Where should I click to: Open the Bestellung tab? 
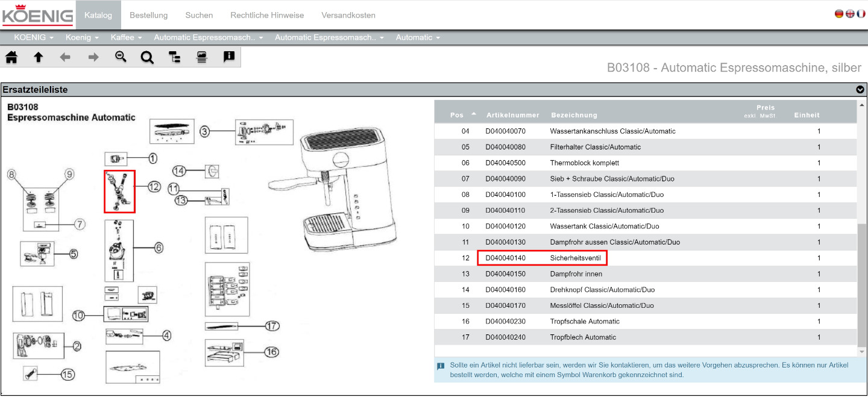148,15
